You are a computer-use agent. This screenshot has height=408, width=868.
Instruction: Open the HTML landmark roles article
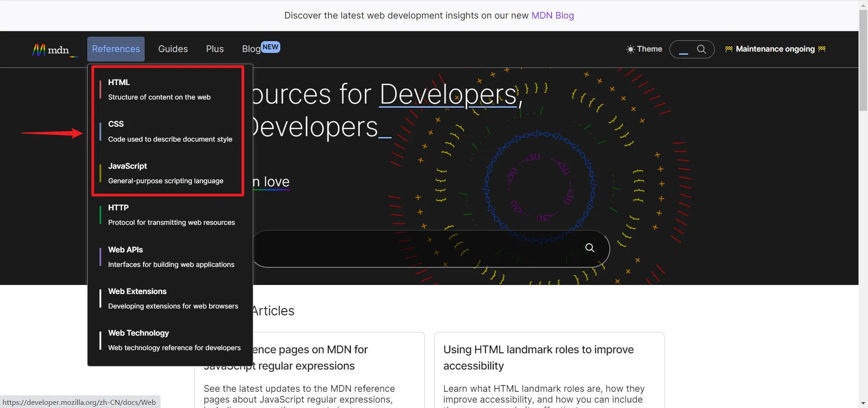tap(538, 357)
